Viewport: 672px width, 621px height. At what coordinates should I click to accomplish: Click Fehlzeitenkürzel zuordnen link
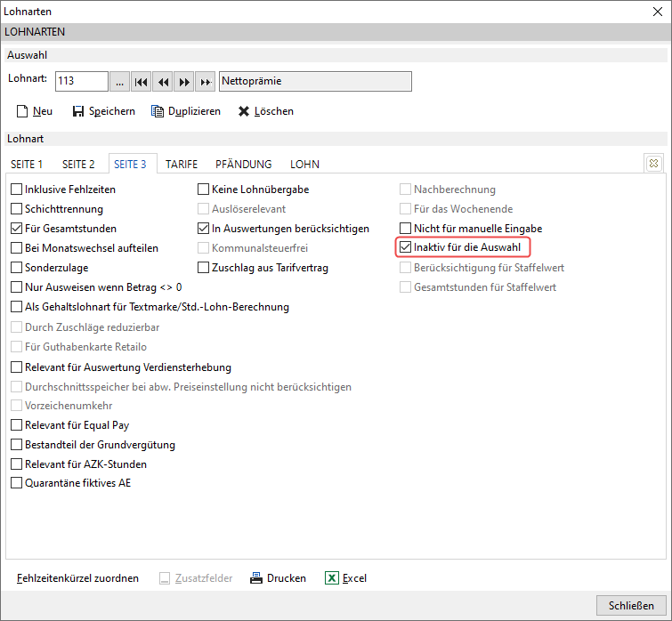pyautogui.click(x=77, y=578)
